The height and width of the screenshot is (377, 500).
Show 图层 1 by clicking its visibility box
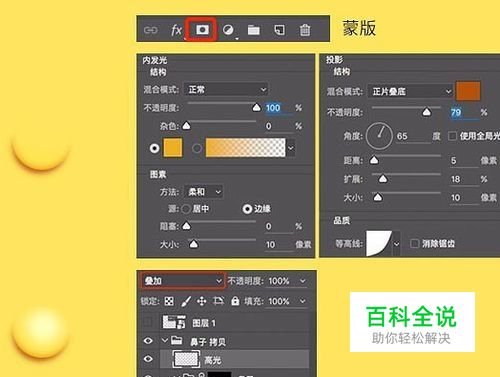pos(148,322)
